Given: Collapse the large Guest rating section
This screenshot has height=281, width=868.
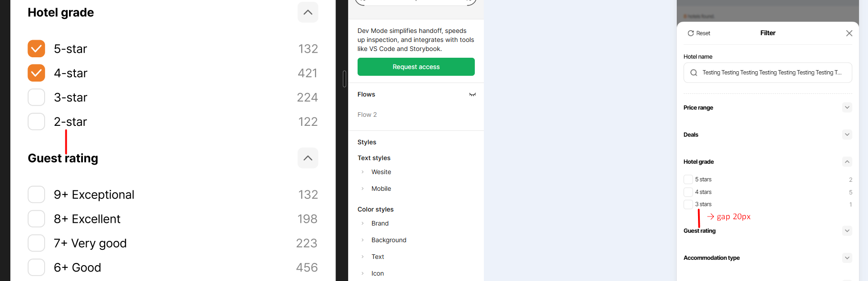Looking at the screenshot, I should [x=308, y=158].
